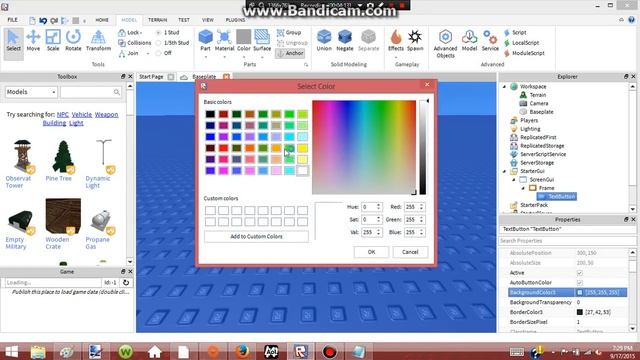
Task: Switch to the HOME ribbon tab
Action: click(102, 20)
